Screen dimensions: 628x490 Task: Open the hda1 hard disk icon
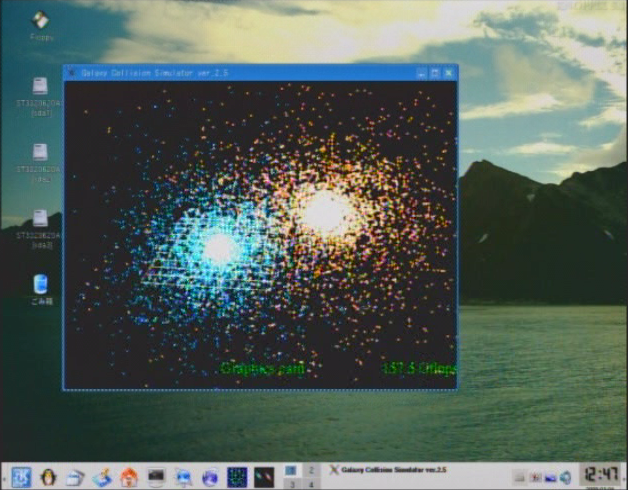pos(40,88)
